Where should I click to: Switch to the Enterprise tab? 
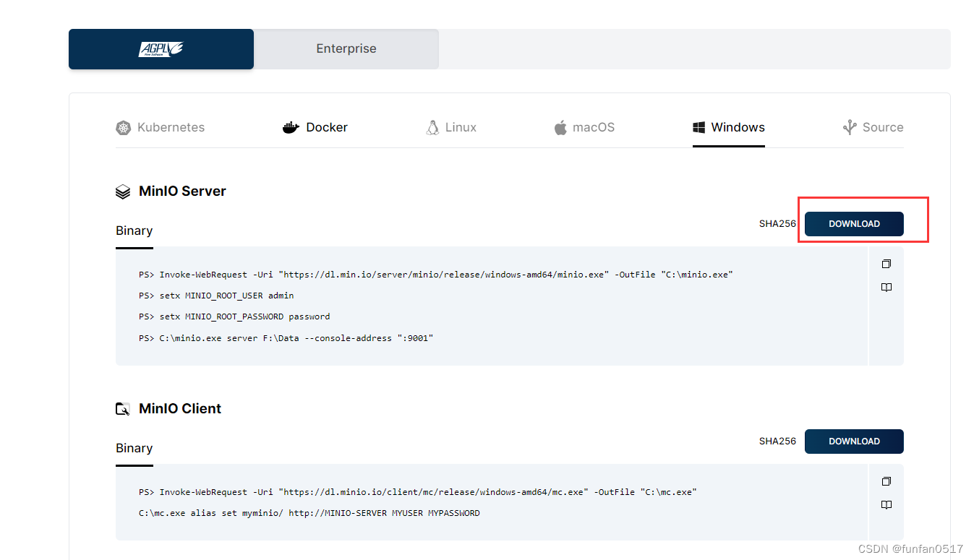(346, 49)
